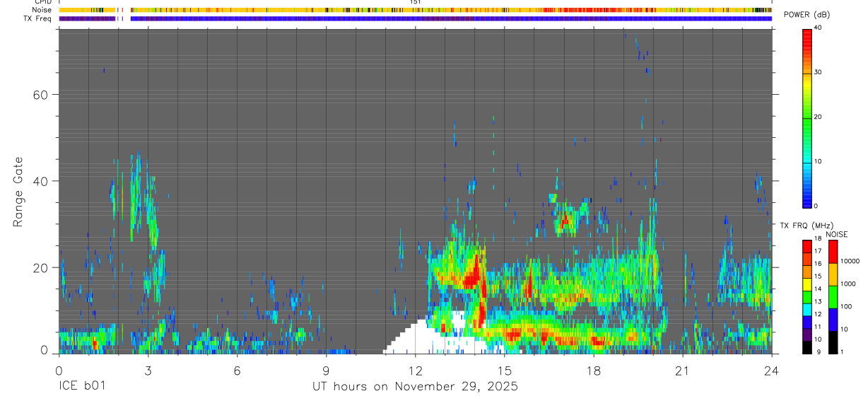The image size is (868, 401).
Task: Click the orange NOISE swatch between 1000 and 10000
Action: pos(833,274)
